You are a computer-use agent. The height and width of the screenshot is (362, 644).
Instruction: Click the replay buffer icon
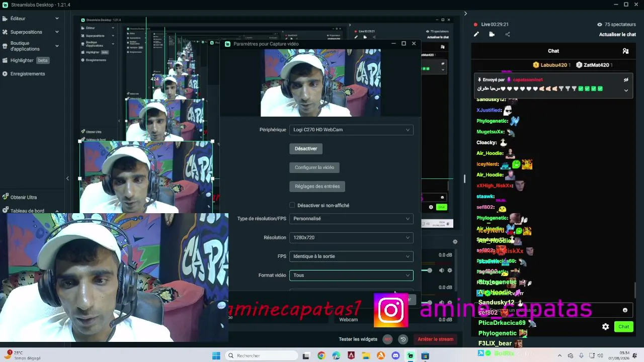403,339
